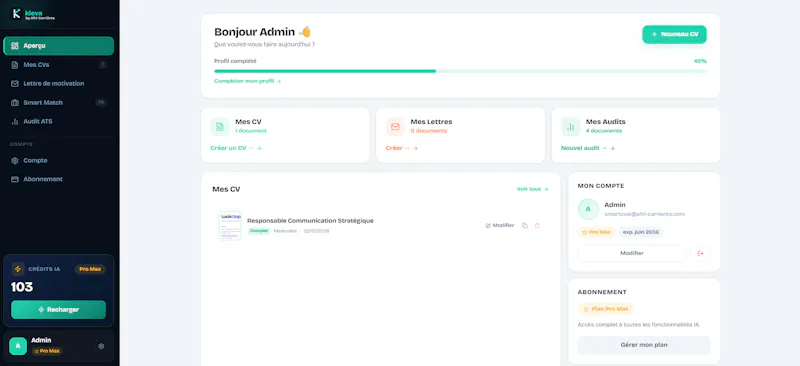
Task: Click the red logout icon in Mon Compte
Action: point(701,253)
